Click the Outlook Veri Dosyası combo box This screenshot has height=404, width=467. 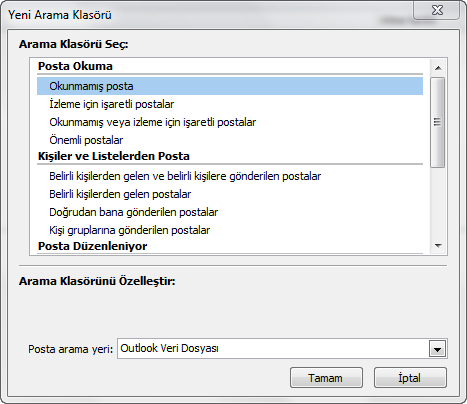click(282, 349)
